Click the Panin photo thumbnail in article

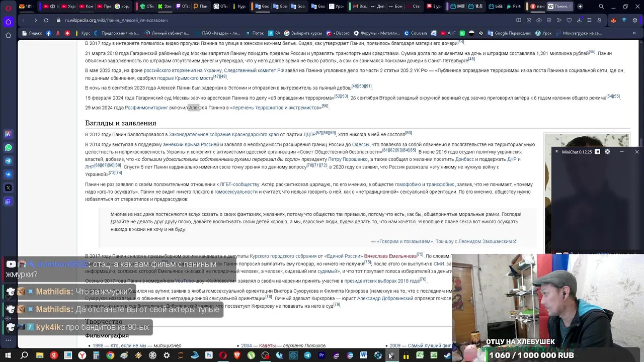tap(587, 194)
